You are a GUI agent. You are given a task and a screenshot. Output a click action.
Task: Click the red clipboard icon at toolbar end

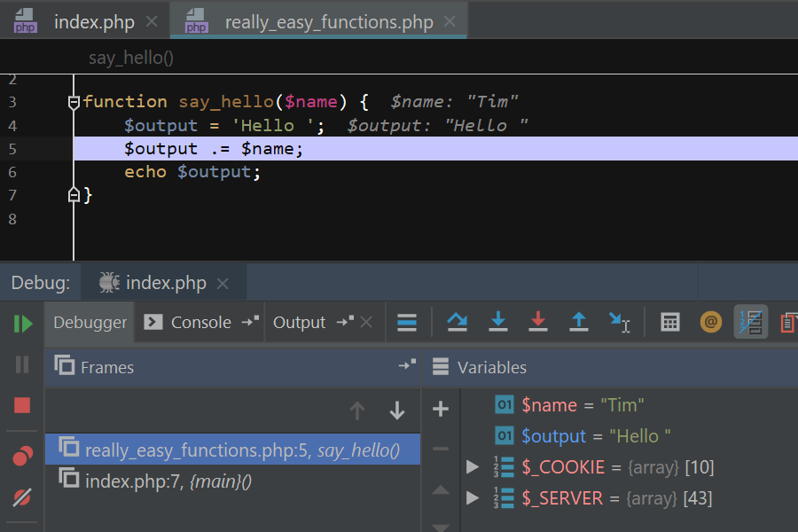click(788, 322)
